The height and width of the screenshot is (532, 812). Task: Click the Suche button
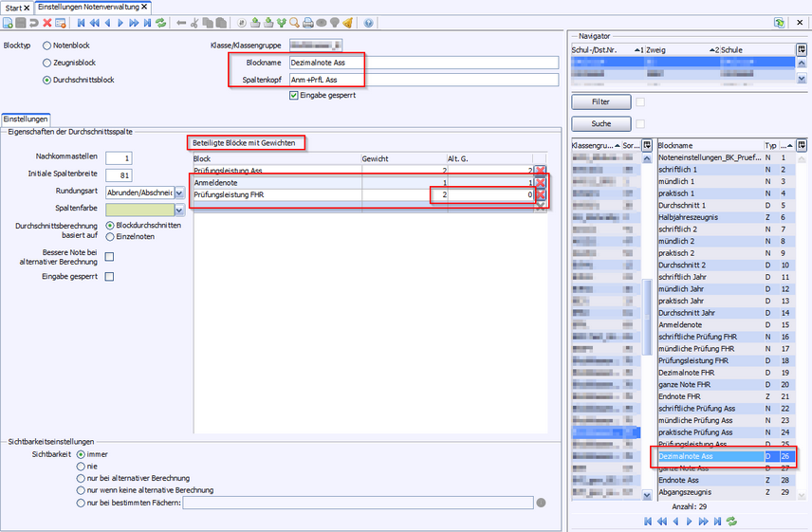600,124
